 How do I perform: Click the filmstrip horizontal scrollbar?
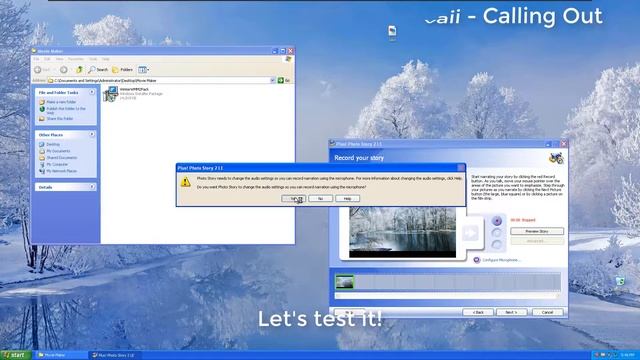[x=447, y=296]
